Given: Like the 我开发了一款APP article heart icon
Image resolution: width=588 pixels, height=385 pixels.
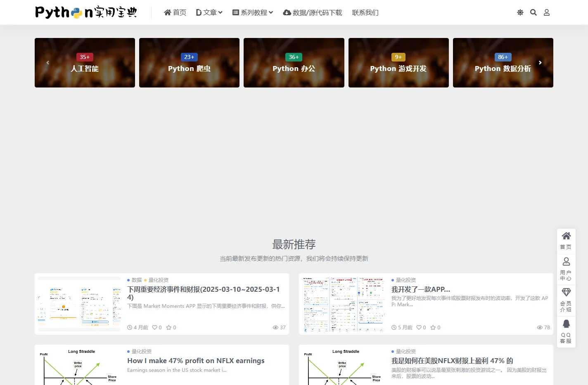Looking at the screenshot, I should click(x=419, y=327).
